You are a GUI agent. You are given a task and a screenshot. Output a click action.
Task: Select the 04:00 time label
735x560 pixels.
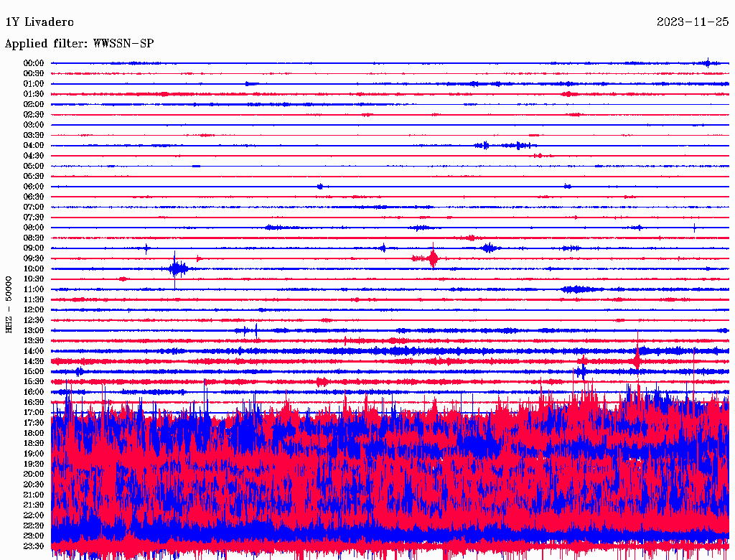click(33, 146)
